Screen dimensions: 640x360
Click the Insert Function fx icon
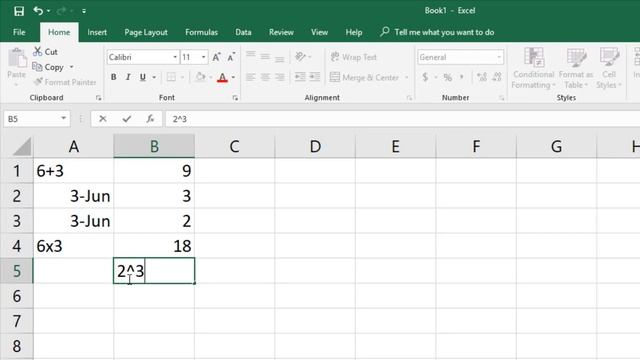coord(150,119)
